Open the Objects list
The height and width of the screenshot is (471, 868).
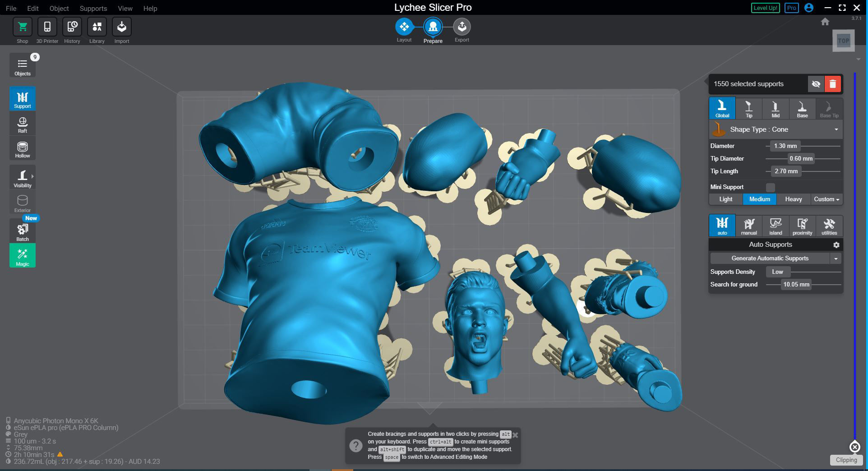coord(22,65)
